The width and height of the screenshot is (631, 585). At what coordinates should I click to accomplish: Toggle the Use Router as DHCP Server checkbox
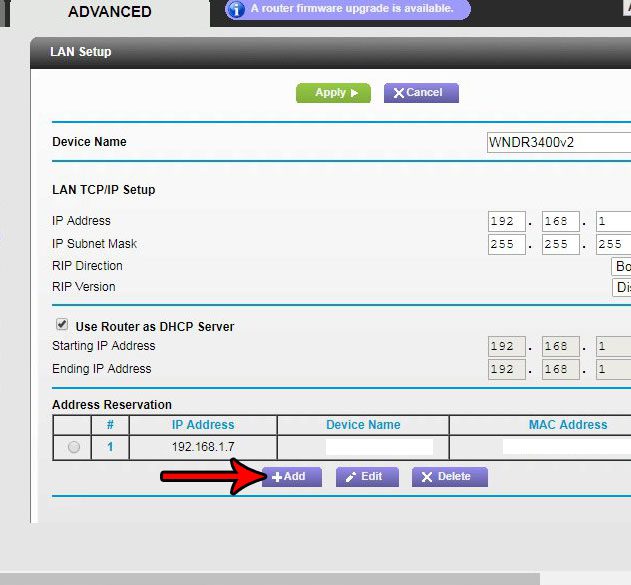tap(62, 325)
